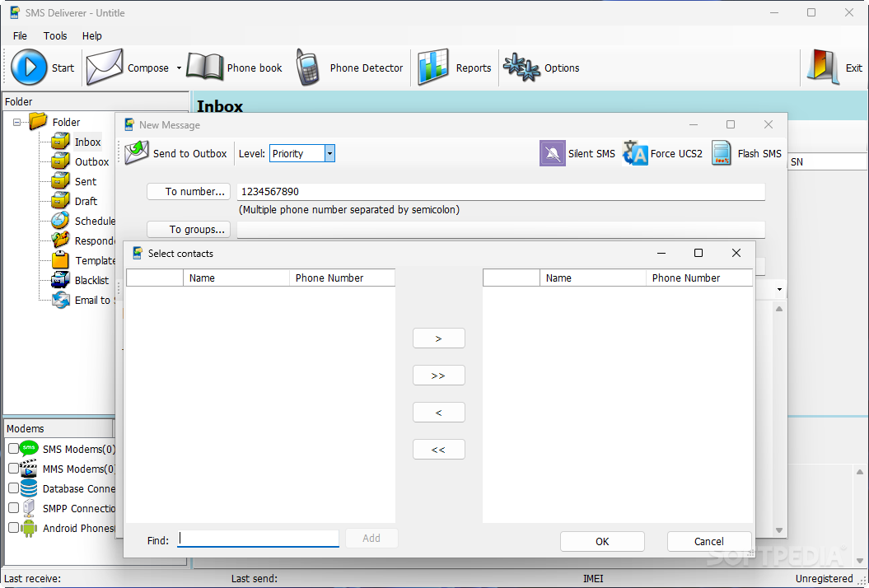Click the Android Phones robot icon
Image resolution: width=869 pixels, height=588 pixels.
point(29,528)
